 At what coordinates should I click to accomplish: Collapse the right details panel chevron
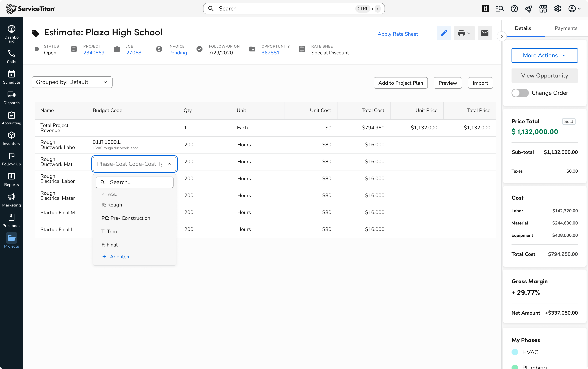pos(502,36)
